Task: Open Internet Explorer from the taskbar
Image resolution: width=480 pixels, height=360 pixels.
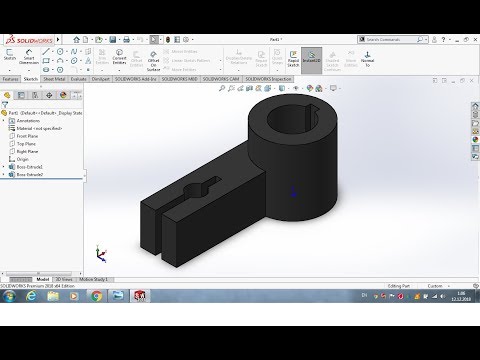Action: click(31, 296)
